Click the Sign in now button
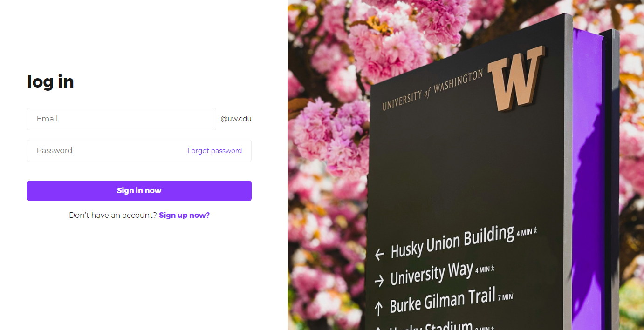 pyautogui.click(x=139, y=191)
